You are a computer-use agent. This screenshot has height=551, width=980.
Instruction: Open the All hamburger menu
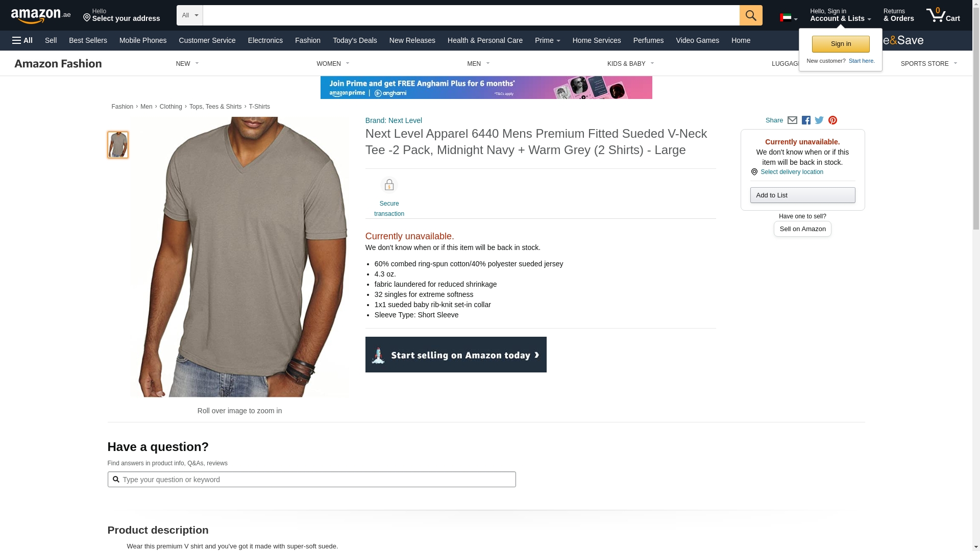(22, 40)
